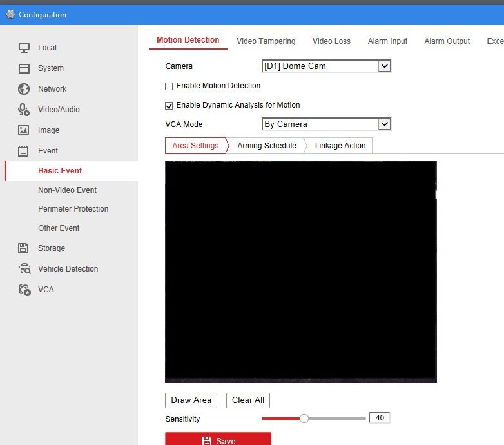Go to the Linkage Action tab

pos(340,146)
